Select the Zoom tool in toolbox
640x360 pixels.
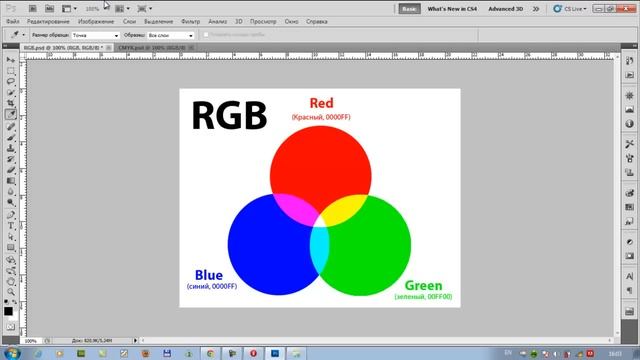pos(11,292)
